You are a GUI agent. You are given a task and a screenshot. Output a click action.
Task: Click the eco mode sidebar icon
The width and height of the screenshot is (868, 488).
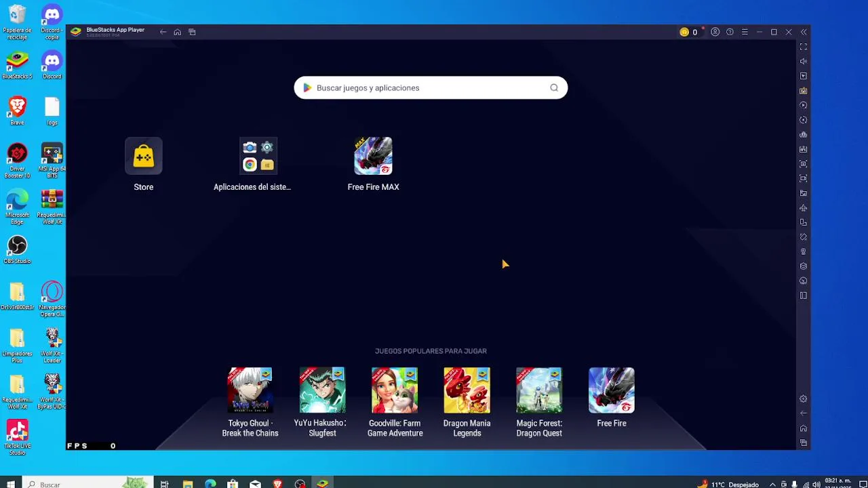(804, 281)
